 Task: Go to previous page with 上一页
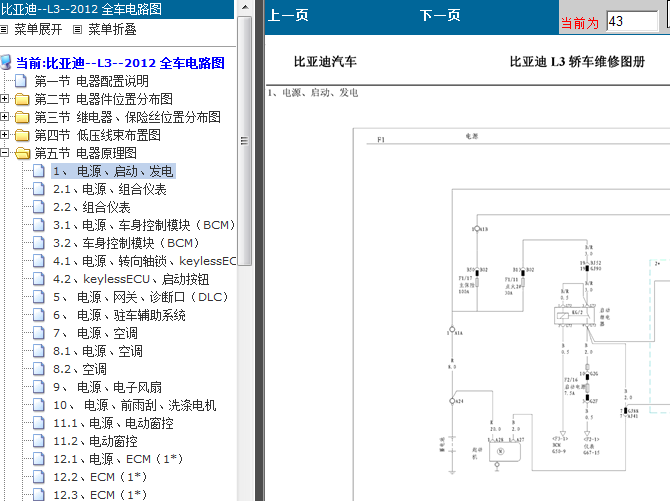(x=288, y=15)
